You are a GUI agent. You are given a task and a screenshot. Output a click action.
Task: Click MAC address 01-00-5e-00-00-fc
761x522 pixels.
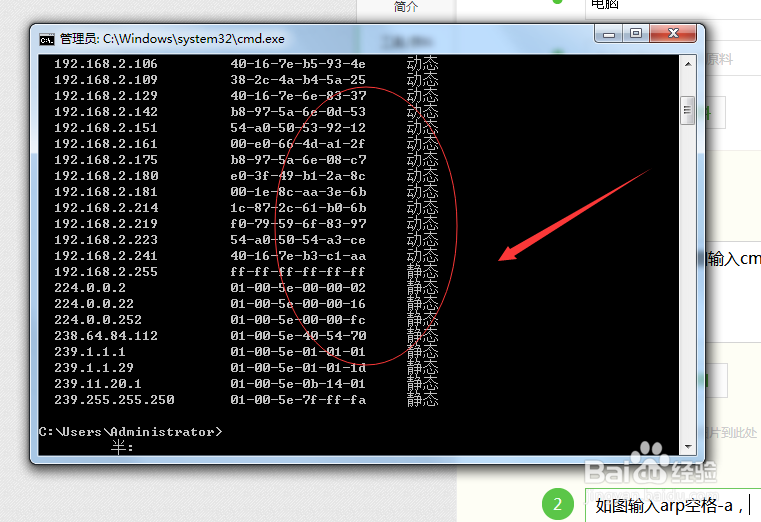click(298, 320)
